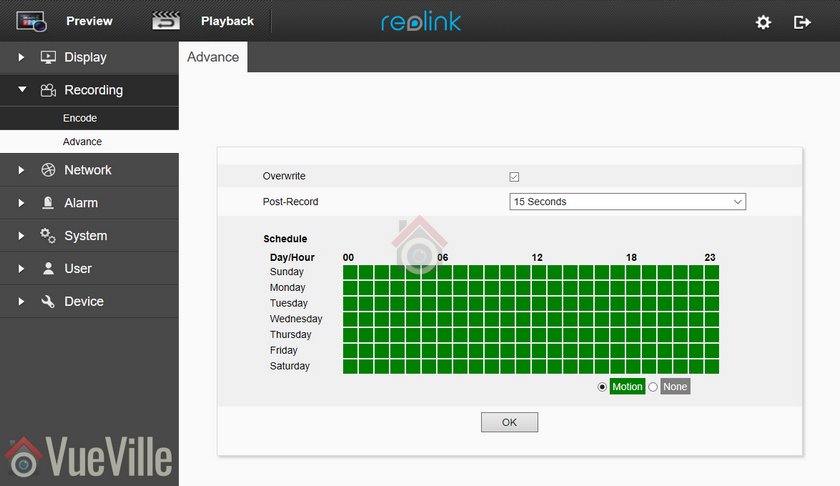840x486 pixels.
Task: Toggle Thursday hour 23 schedule cell
Action: (x=712, y=335)
